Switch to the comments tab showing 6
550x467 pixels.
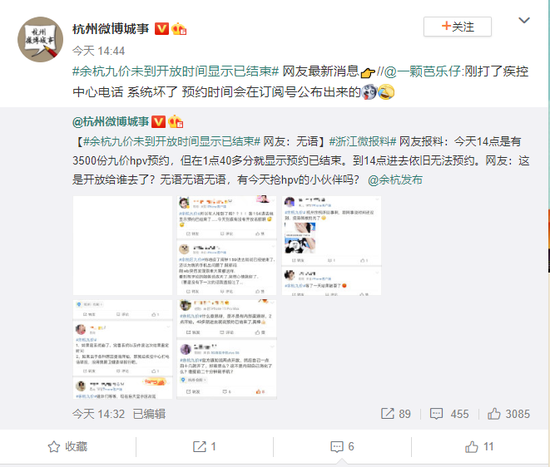(x=342, y=447)
